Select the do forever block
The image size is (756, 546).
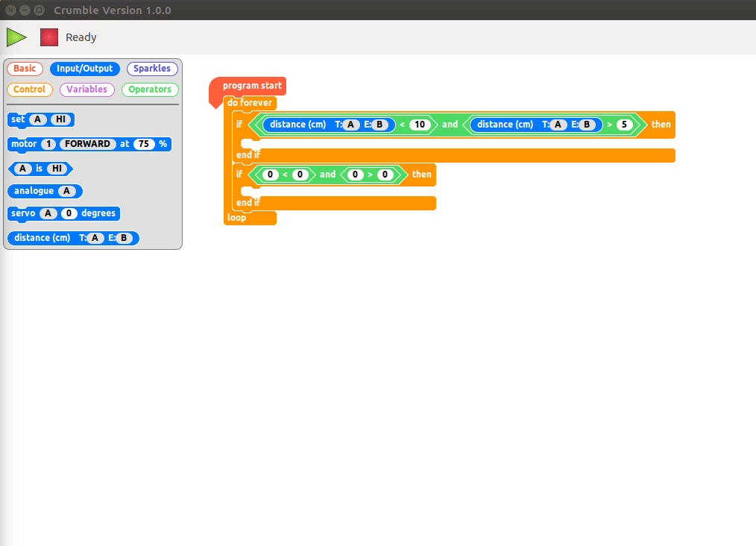pos(250,103)
